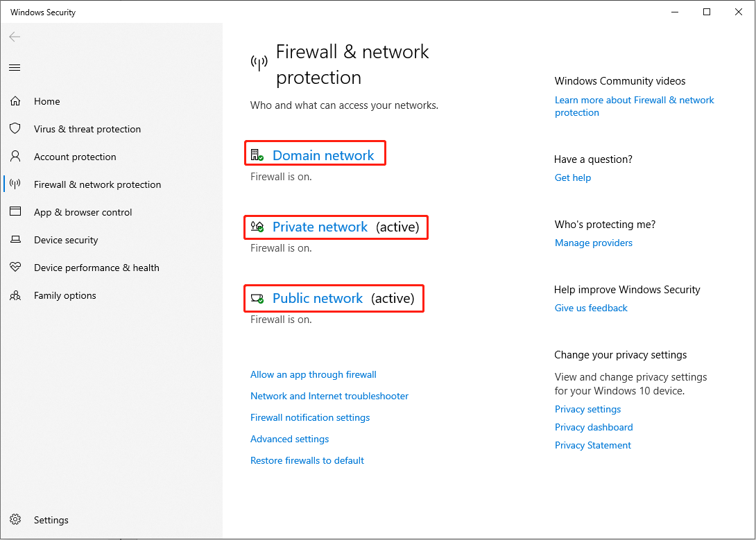Select the Virus & threat protection shield icon
Viewport: 756px width, 540px height.
tap(15, 129)
